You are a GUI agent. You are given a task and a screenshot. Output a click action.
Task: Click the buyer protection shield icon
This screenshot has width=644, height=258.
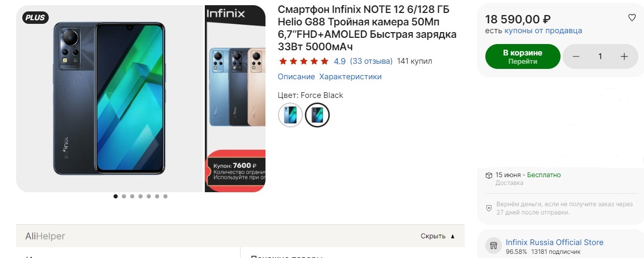point(488,208)
